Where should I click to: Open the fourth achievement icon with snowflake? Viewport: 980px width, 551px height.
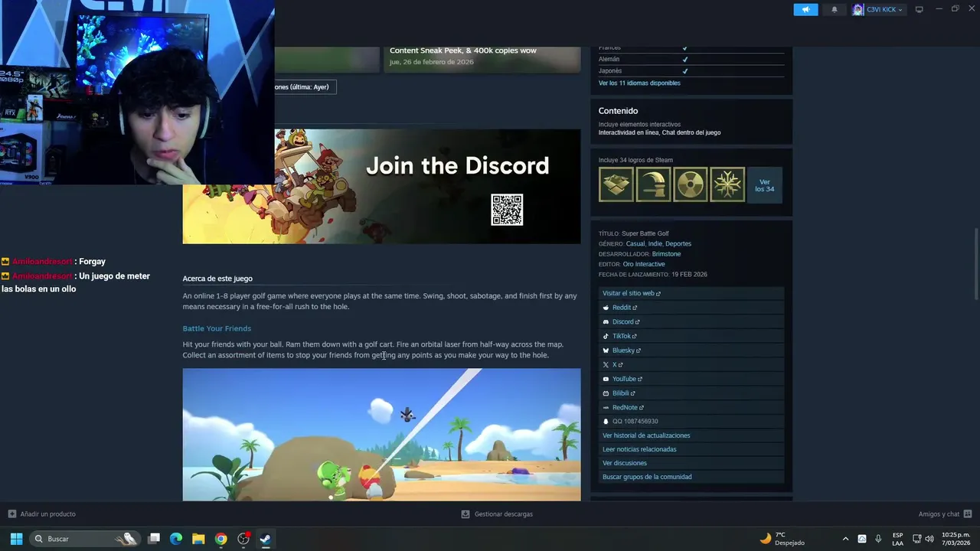(727, 184)
